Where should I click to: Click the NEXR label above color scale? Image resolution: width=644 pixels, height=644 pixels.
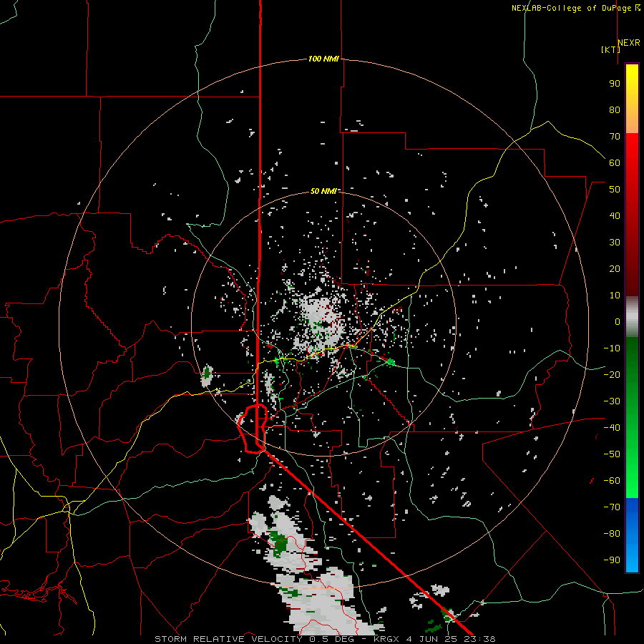click(x=629, y=43)
